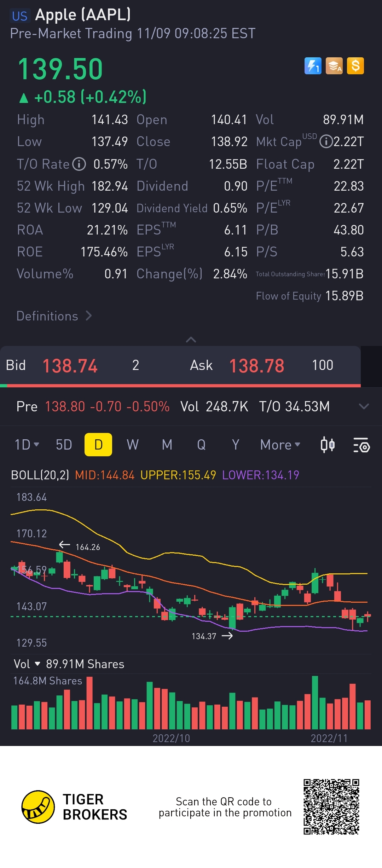Tap US market tag

tap(20, 16)
